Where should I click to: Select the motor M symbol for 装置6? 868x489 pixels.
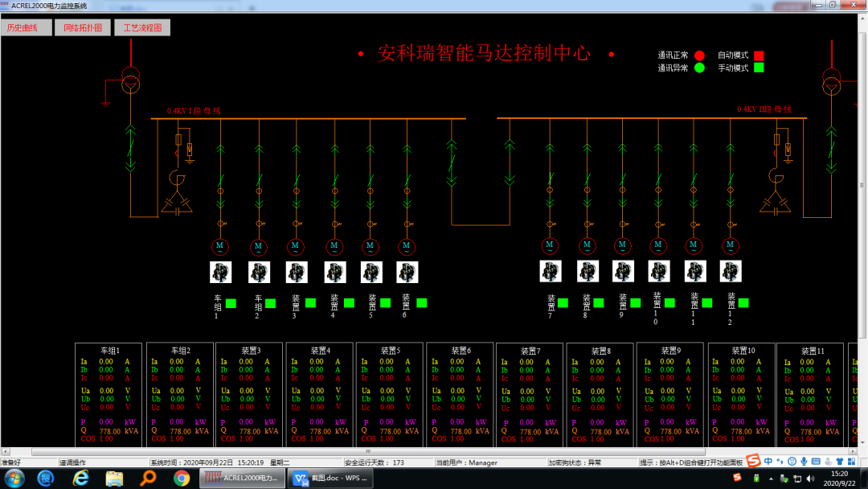407,246
